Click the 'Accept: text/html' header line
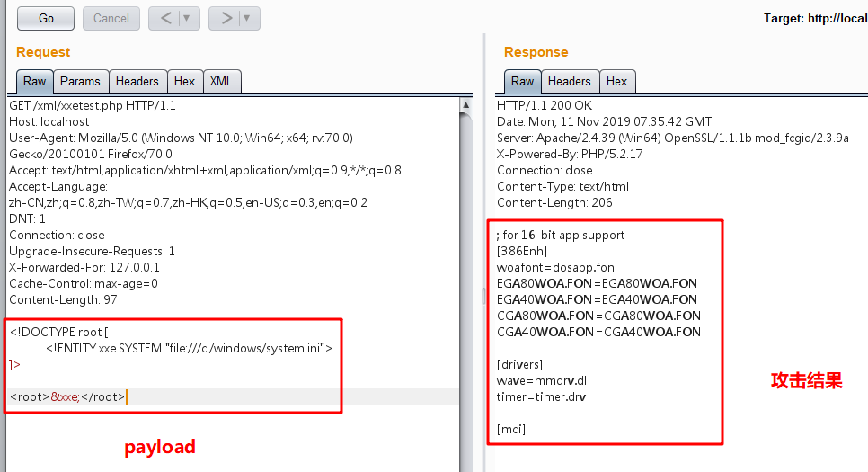 (x=206, y=170)
